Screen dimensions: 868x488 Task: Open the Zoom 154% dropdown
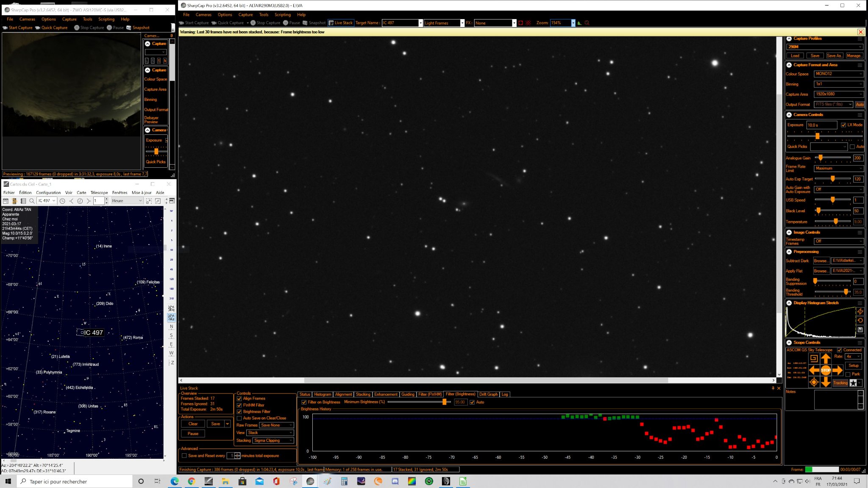pos(573,23)
